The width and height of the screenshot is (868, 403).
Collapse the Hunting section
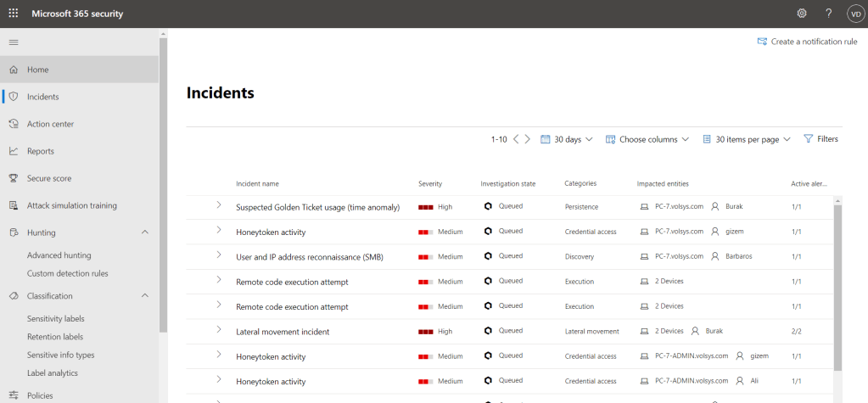[144, 232]
